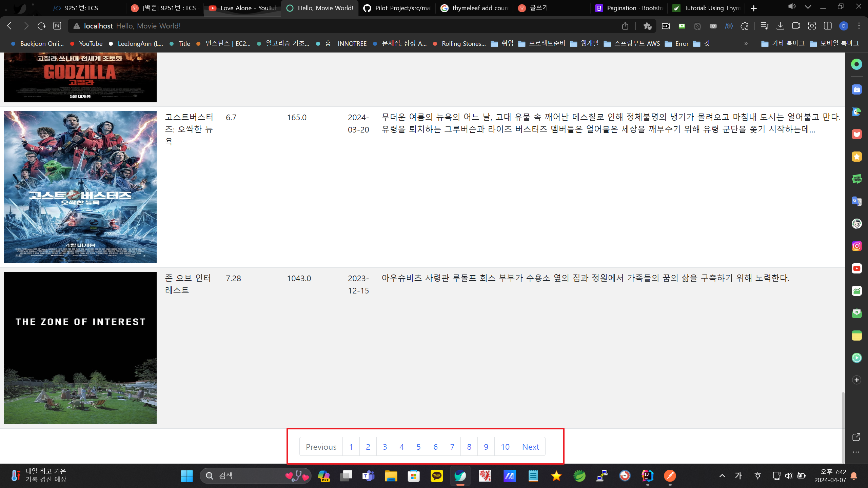The width and height of the screenshot is (868, 488).
Task: Open KakaoTalk from the taskbar
Action: tap(436, 476)
